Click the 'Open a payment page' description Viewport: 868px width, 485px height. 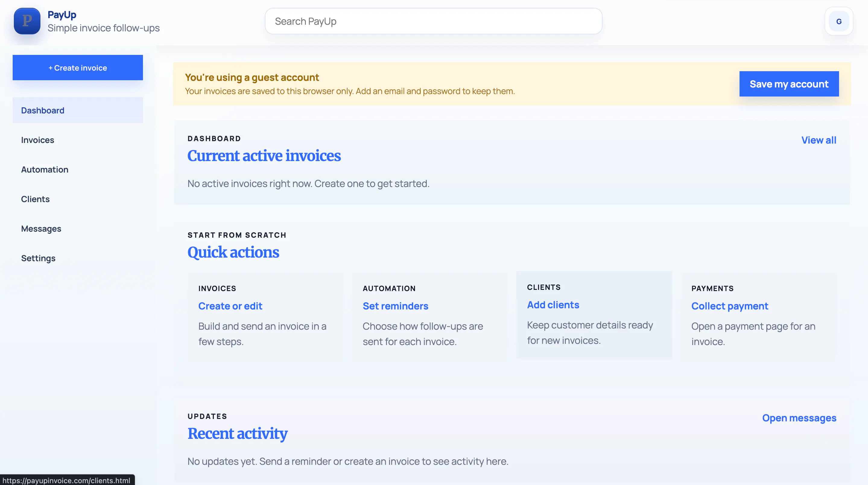point(753,334)
